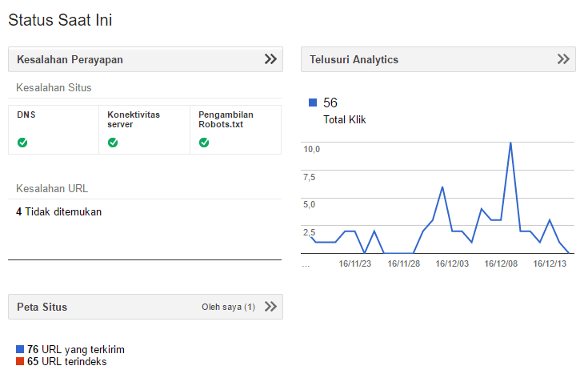Image resolution: width=588 pixels, height=382 pixels.
Task: Click the blue URL yang terkirim swatch
Action: coord(20,350)
